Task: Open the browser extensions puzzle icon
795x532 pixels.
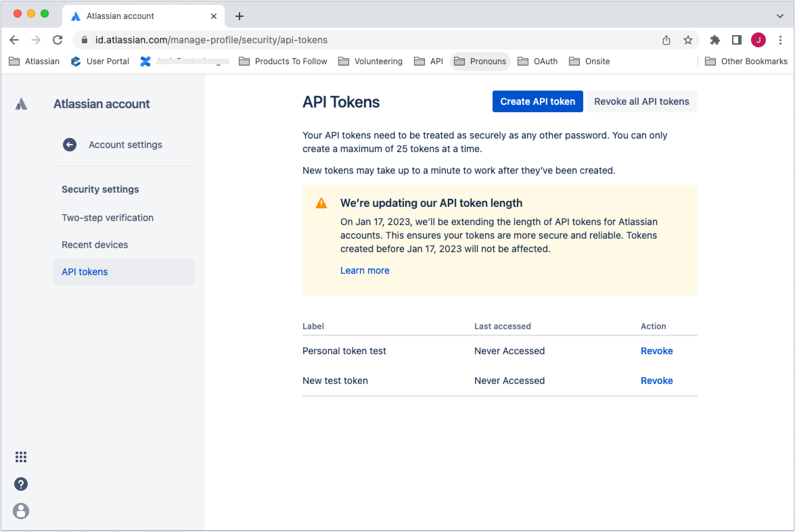Action: (715, 40)
